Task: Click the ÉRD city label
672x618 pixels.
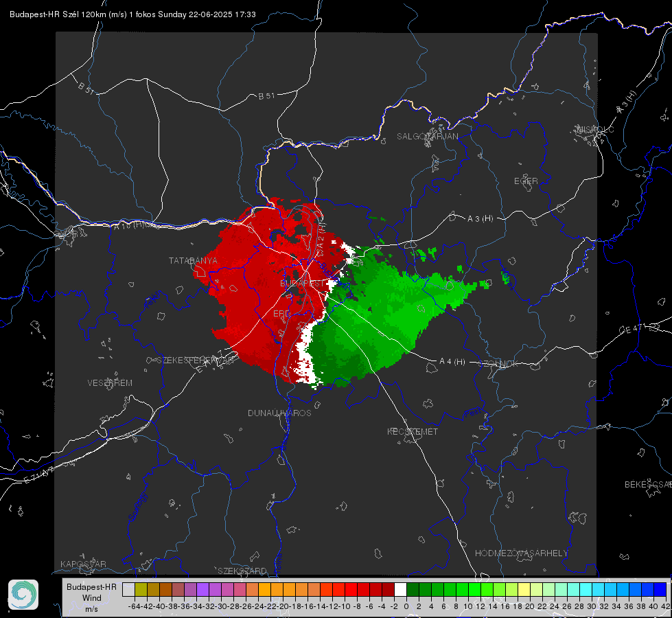Action: (x=281, y=314)
